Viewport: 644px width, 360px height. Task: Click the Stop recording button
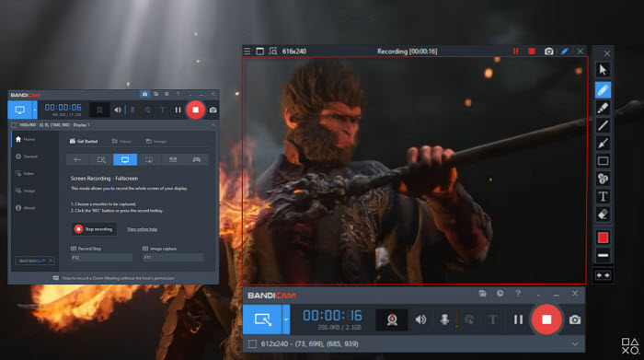tap(94, 229)
